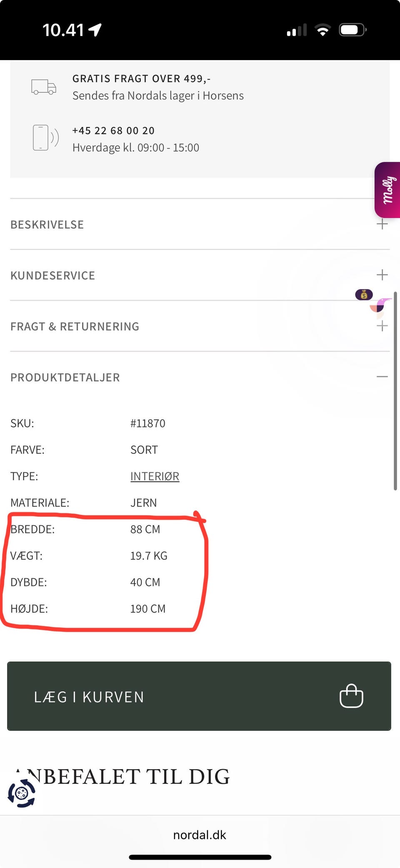The image size is (400, 868).
Task: Tap the shopping bag icon
Action: coord(351,696)
